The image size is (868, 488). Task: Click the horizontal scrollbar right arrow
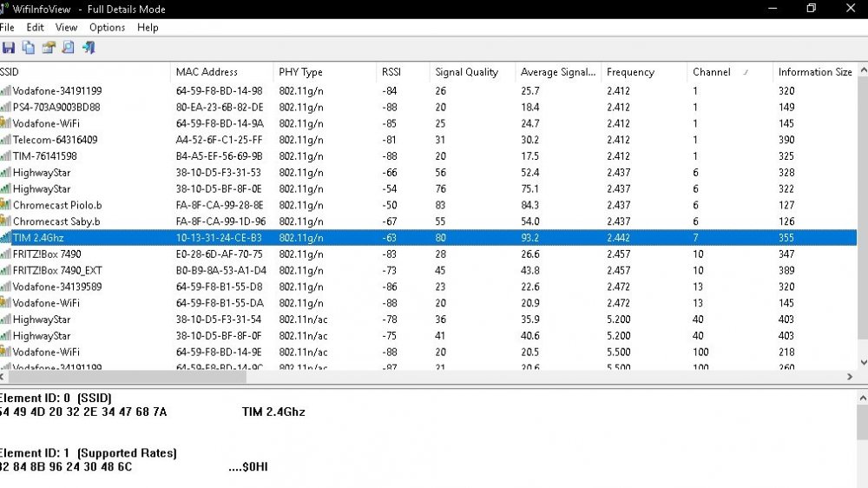coord(850,377)
